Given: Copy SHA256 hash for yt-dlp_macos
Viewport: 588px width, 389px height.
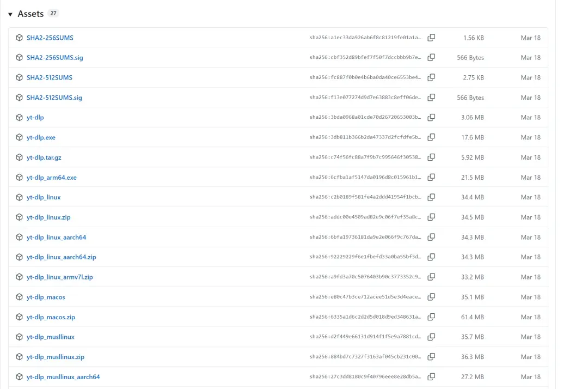Looking at the screenshot, I should [x=431, y=297].
